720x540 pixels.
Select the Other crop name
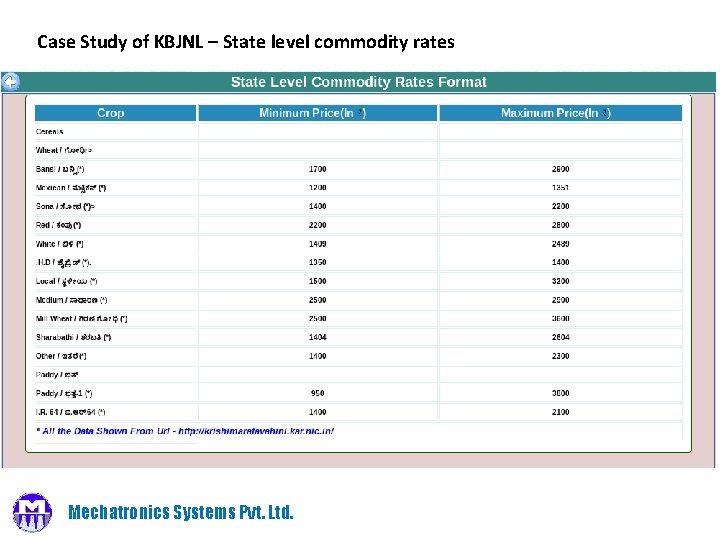[x=61, y=356]
